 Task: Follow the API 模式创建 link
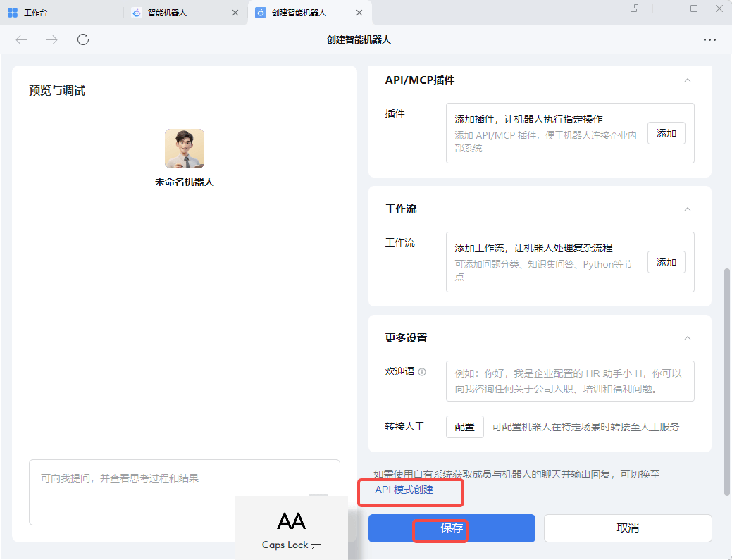click(x=404, y=490)
